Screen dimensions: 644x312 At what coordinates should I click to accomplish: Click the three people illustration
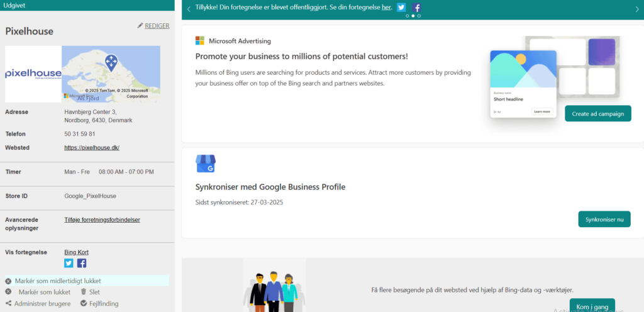tap(274, 292)
